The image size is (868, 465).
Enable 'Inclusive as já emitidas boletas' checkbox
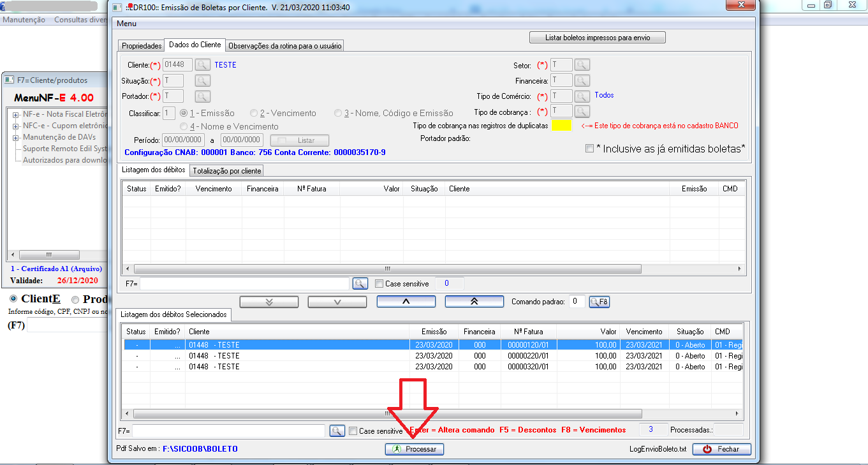pyautogui.click(x=590, y=149)
